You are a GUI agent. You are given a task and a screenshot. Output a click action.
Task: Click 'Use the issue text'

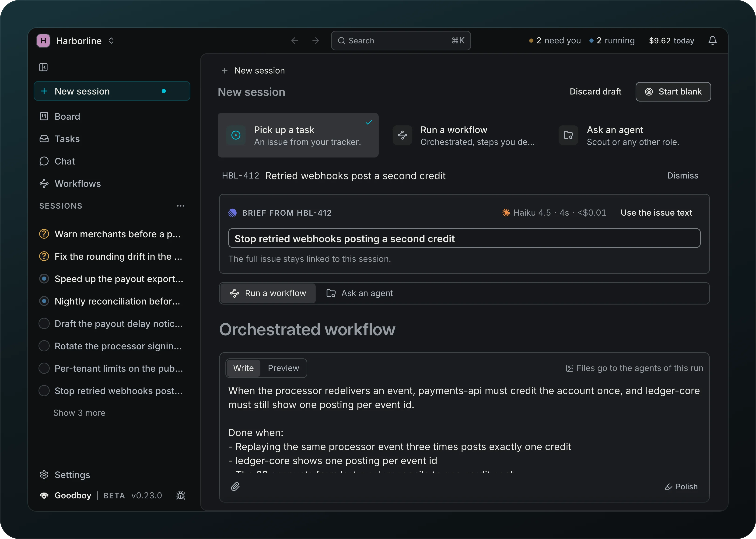[656, 213]
